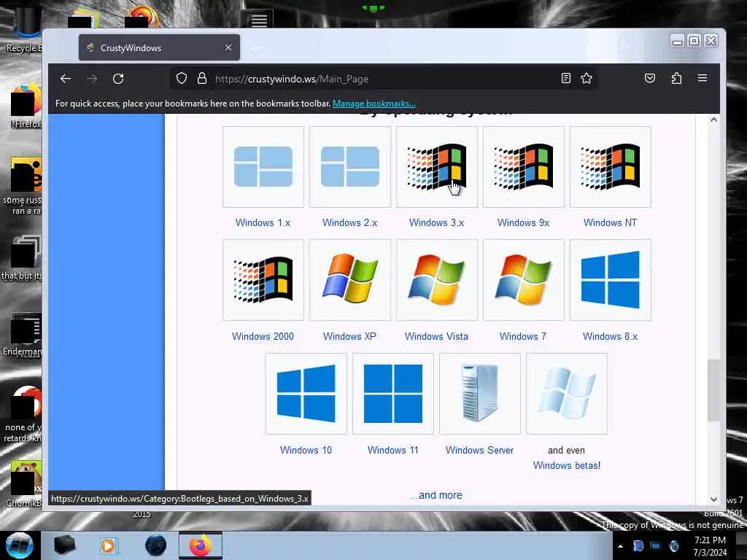The height and width of the screenshot is (560, 747).
Task: Click the Windows 10 logo thumbnail
Action: (x=306, y=394)
